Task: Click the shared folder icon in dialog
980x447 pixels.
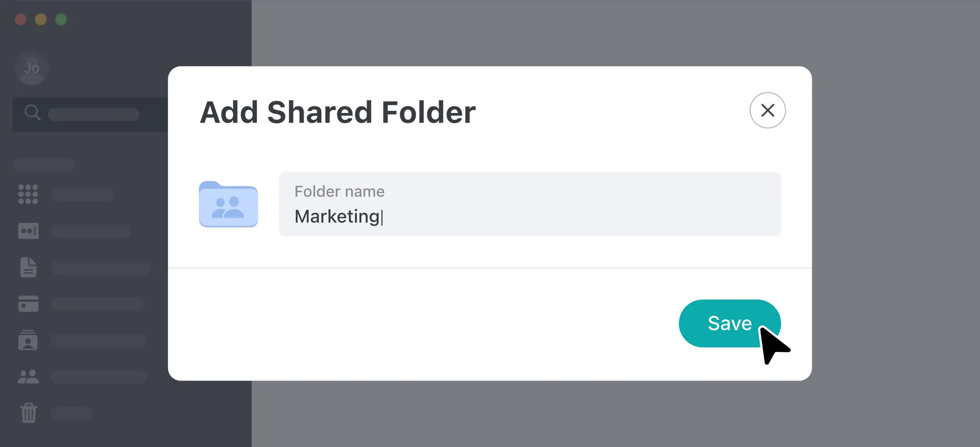Action: (228, 204)
